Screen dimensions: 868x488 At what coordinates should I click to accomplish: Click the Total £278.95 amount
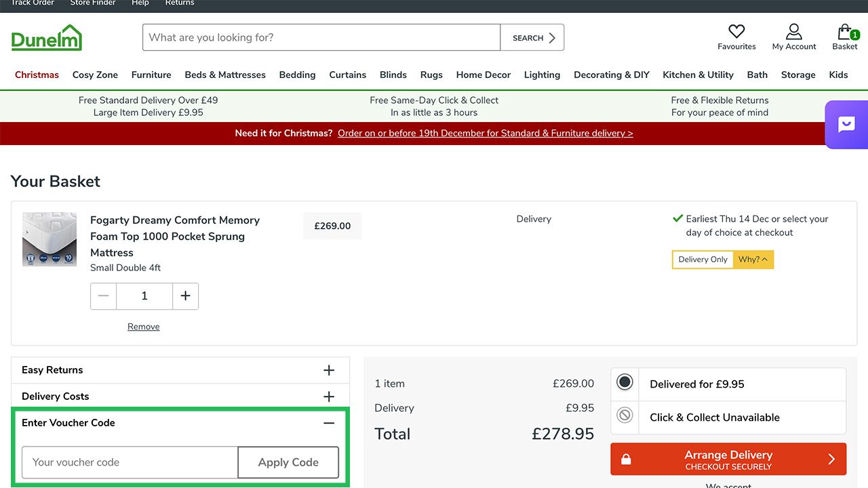coord(563,434)
